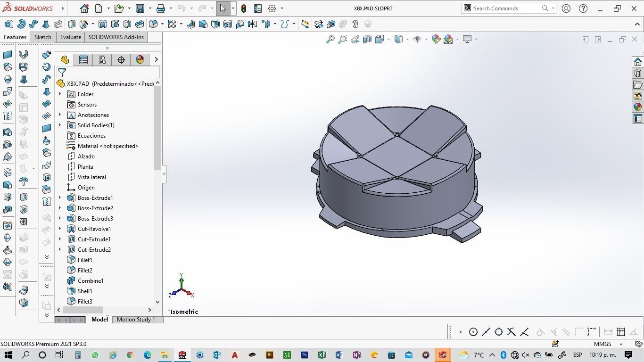Select the Features tab
Viewport: 644px width, 362px height.
[x=15, y=37]
